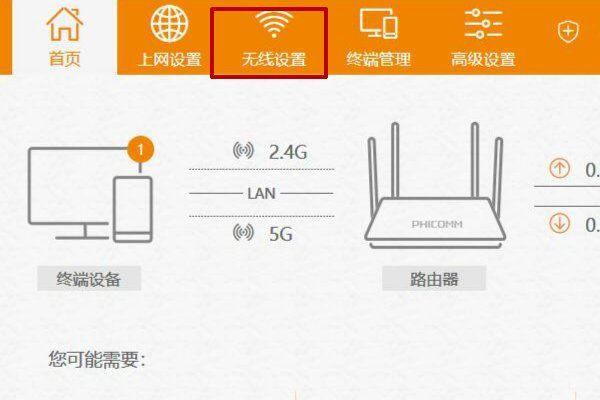This screenshot has width=600, height=400.
Task: Open the globe internet settings icon
Action: pos(169,24)
